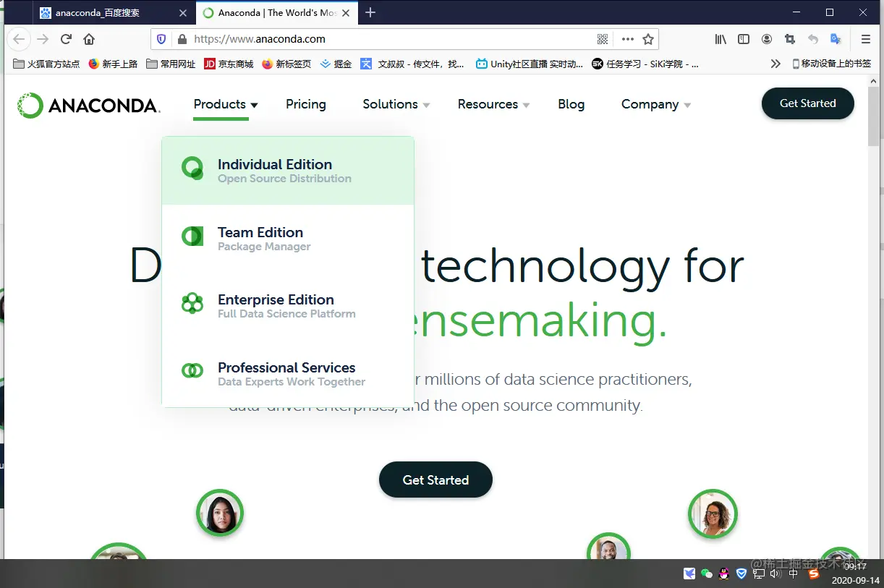Expand the Company dropdown
Screen dimensions: 884x588
[656, 104]
